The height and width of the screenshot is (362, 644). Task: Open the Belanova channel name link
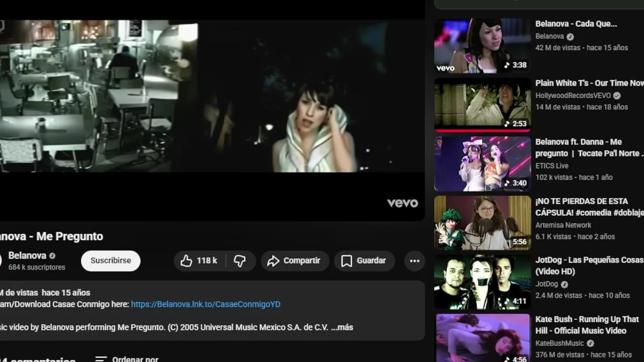click(27, 255)
